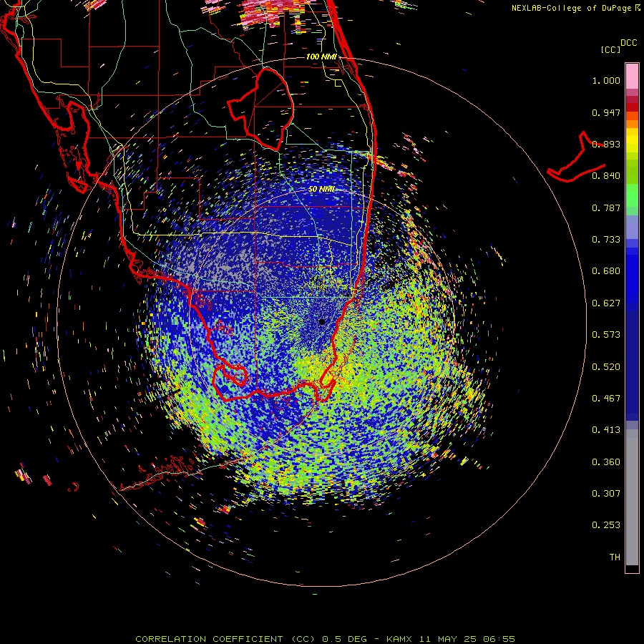Select the 0.360 legend value
The height and width of the screenshot is (644, 644).
pos(606,462)
